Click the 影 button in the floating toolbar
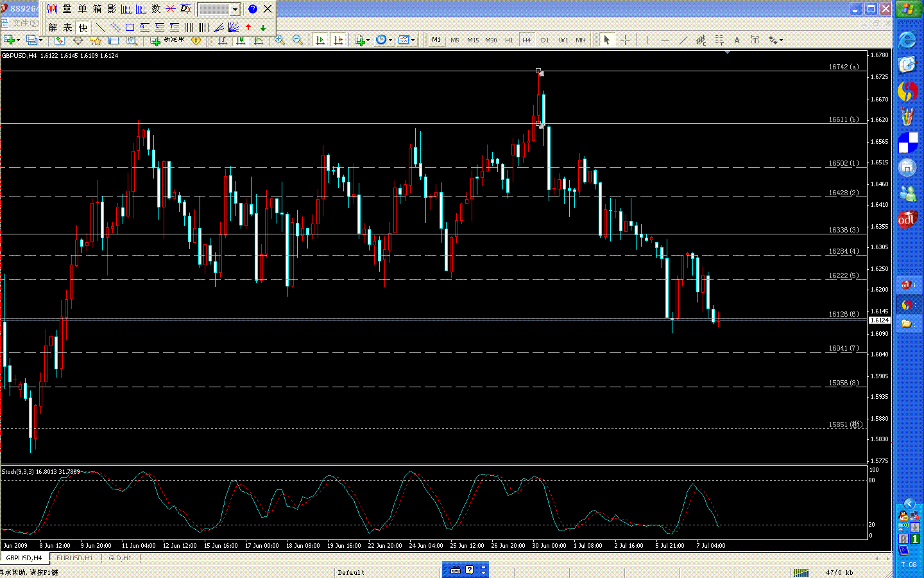924x578 pixels. coord(112,9)
